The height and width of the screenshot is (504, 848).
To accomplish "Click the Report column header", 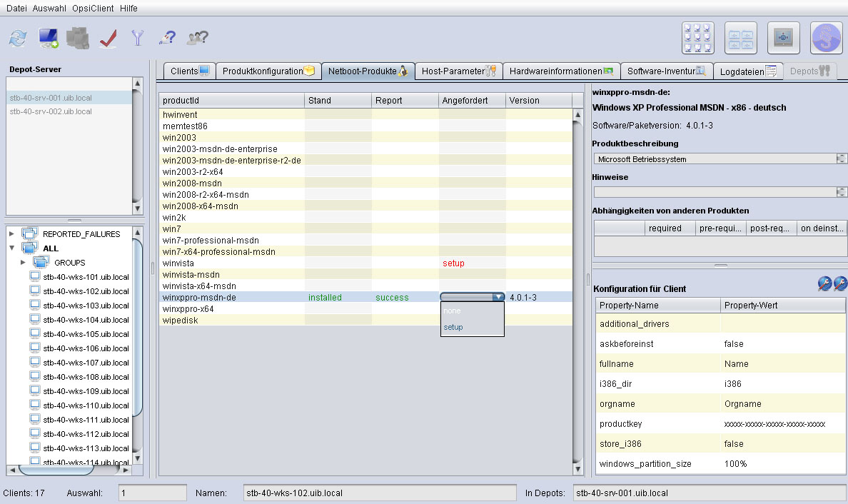I will tap(405, 100).
